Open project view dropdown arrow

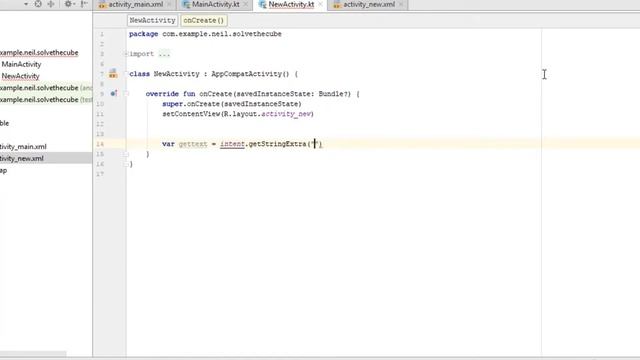[26, 4]
